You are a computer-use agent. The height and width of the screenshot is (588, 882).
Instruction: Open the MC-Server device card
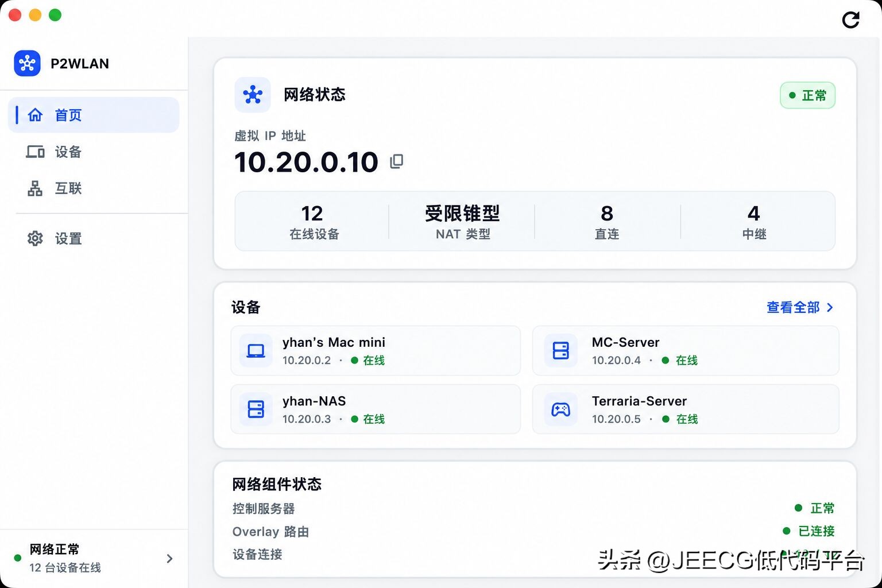pos(686,351)
